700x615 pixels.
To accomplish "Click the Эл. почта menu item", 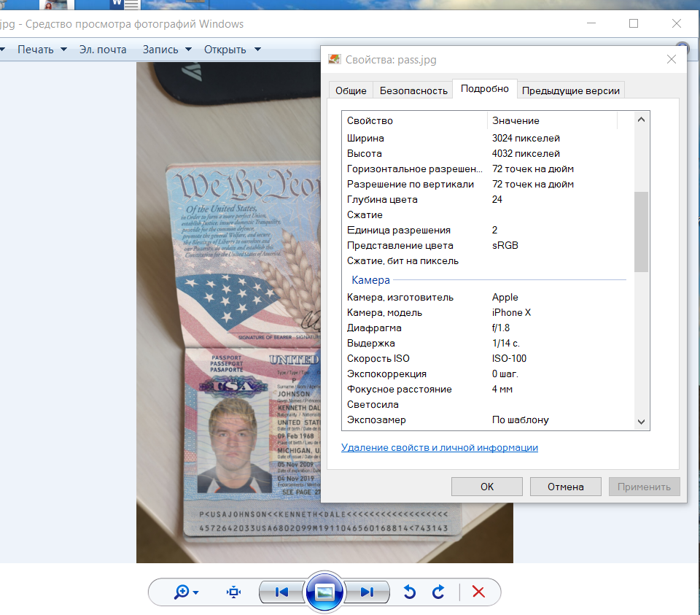I will coord(103,50).
